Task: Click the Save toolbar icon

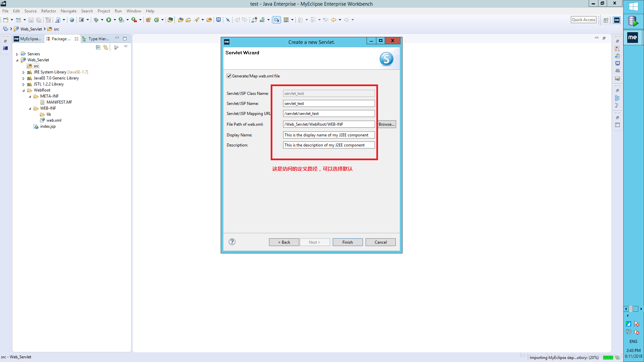Action: click(x=31, y=20)
